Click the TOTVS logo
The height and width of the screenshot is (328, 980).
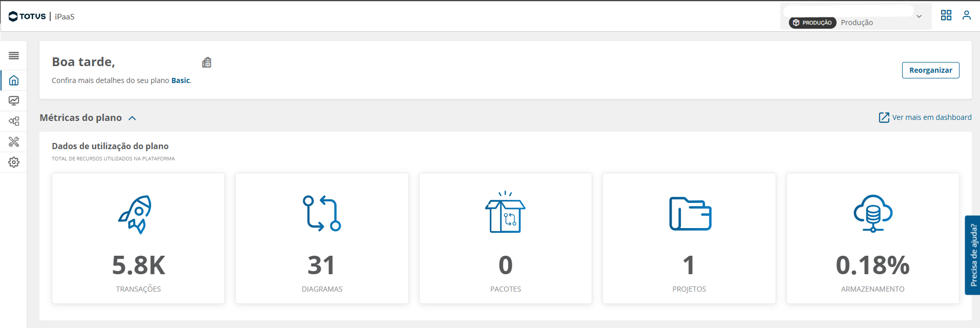point(27,16)
